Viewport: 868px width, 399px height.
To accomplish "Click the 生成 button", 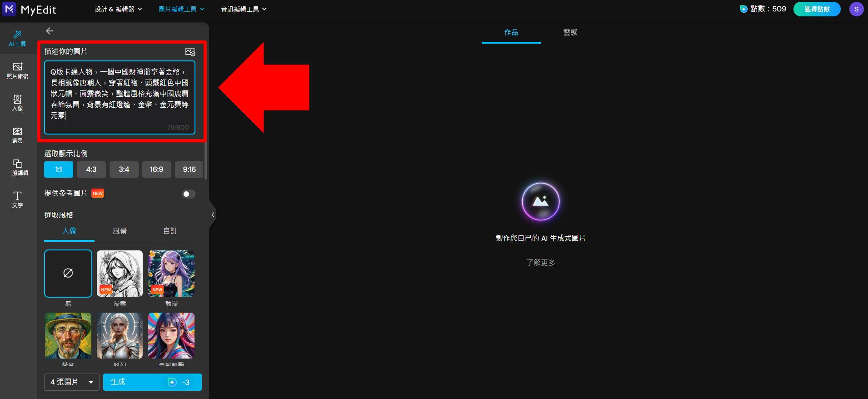I will click(152, 382).
